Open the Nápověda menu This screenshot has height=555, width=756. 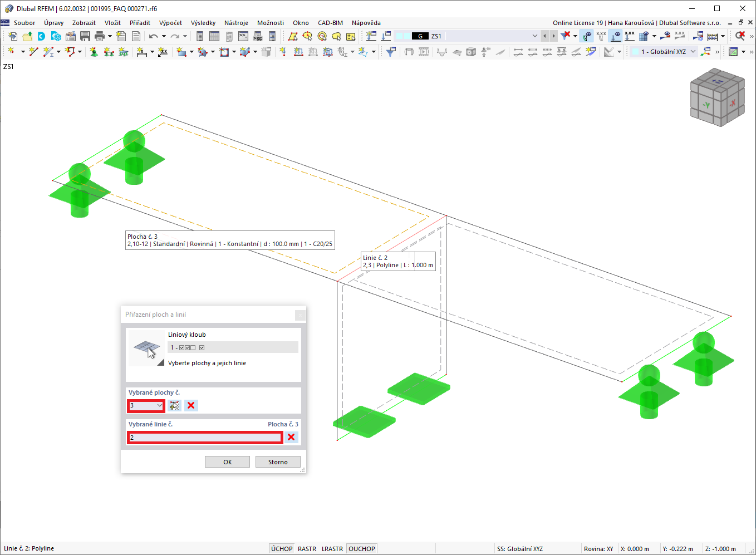coord(366,23)
